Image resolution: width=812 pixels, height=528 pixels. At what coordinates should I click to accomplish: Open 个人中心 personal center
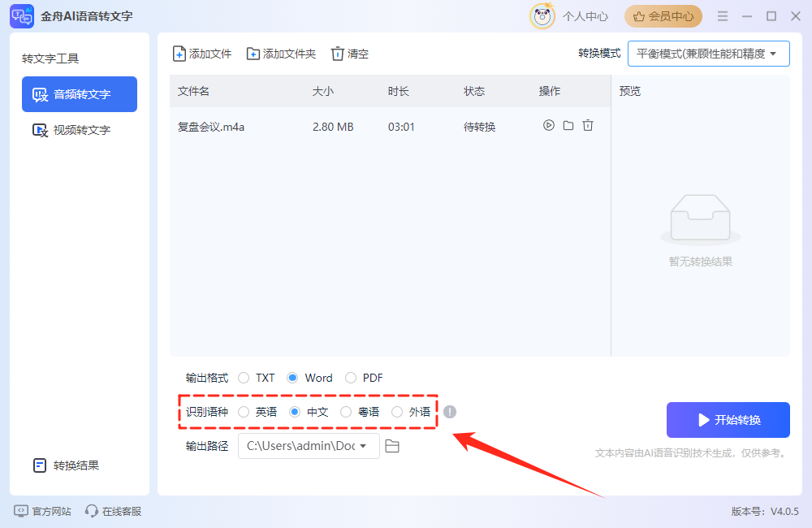(x=585, y=16)
